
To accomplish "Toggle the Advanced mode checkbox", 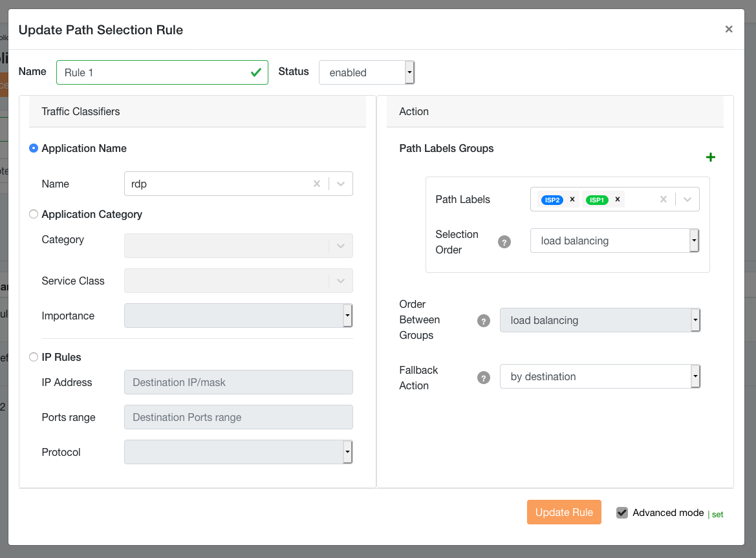I will 622,513.
